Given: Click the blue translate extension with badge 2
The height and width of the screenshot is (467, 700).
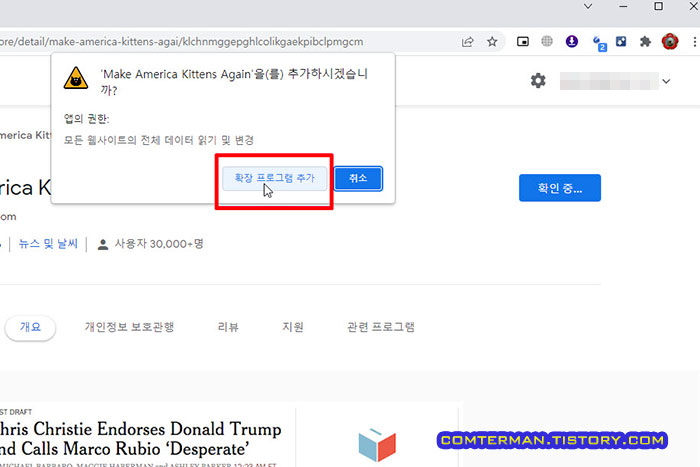Looking at the screenshot, I should pyautogui.click(x=599, y=43).
